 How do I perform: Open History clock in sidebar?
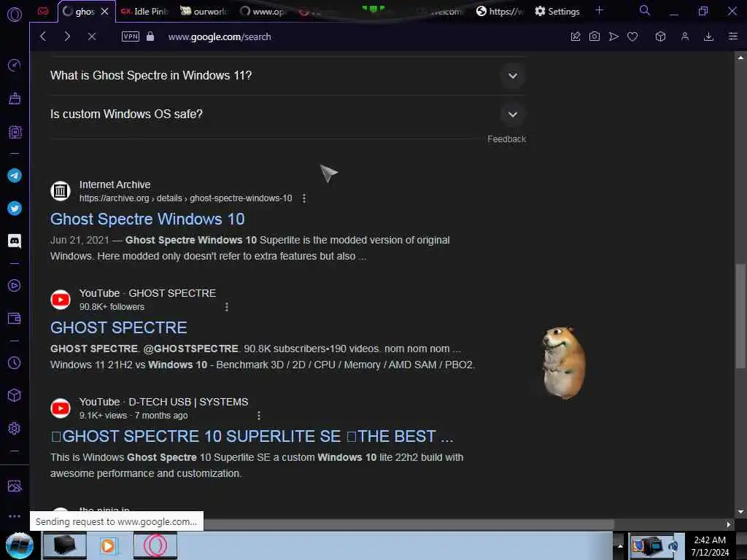[x=15, y=363]
